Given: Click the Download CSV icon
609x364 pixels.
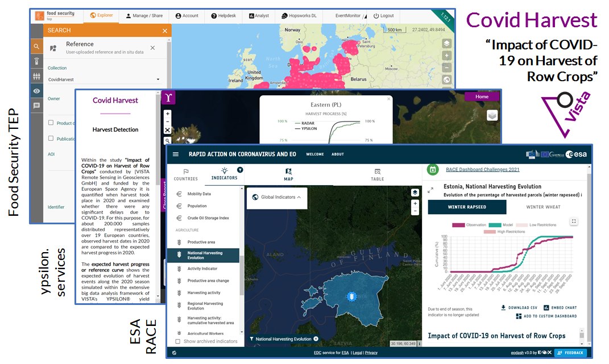Looking at the screenshot, I should (502, 308).
